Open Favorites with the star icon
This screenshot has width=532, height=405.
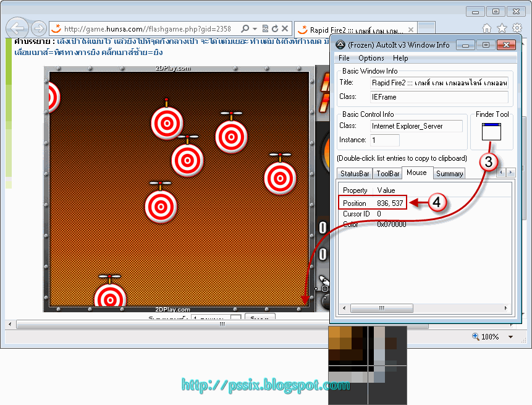point(502,28)
